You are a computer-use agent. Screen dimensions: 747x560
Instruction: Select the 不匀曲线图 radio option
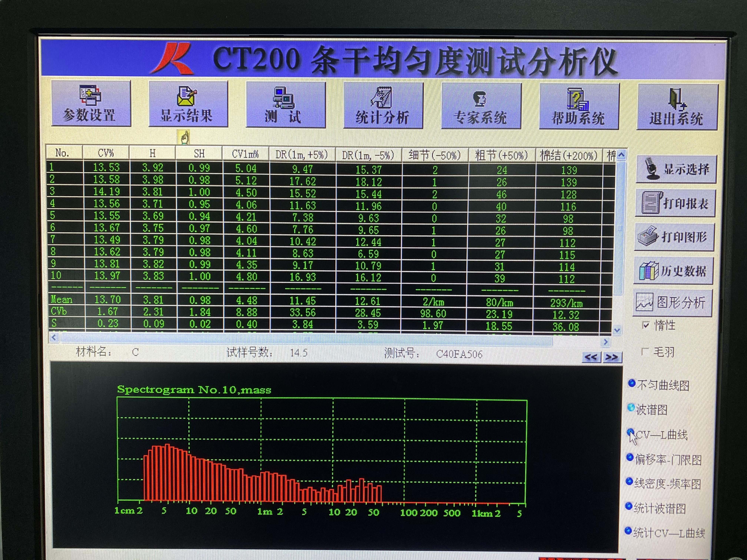click(632, 383)
